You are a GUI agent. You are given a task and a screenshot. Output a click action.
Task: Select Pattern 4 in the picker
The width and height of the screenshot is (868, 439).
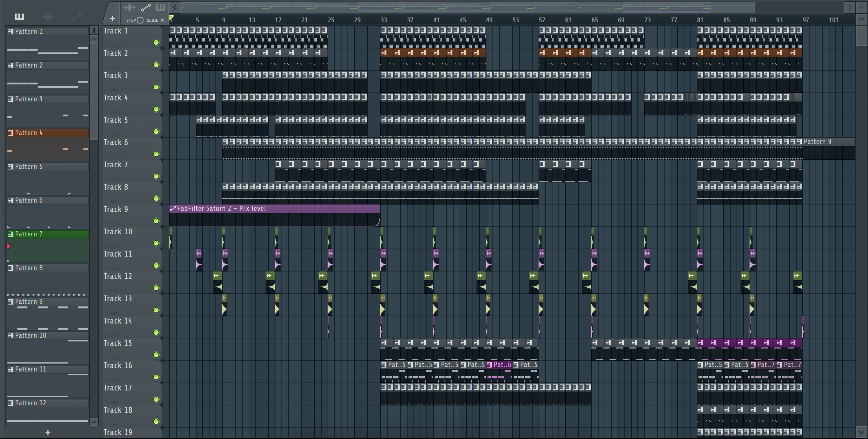(x=47, y=133)
